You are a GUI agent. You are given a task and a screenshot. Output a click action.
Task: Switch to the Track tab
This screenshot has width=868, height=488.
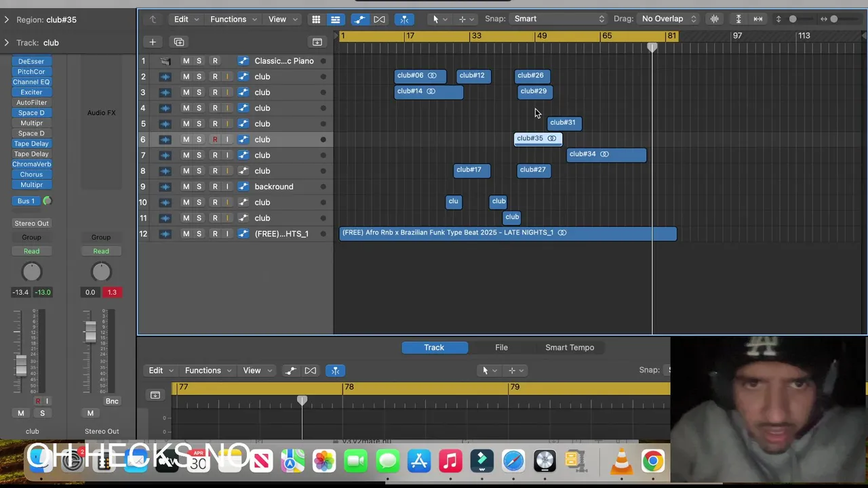[434, 348]
